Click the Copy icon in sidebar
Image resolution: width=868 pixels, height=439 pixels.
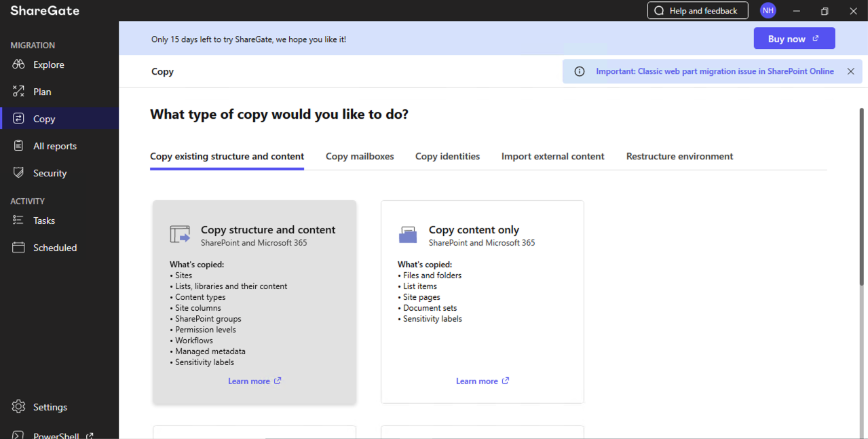(x=18, y=119)
